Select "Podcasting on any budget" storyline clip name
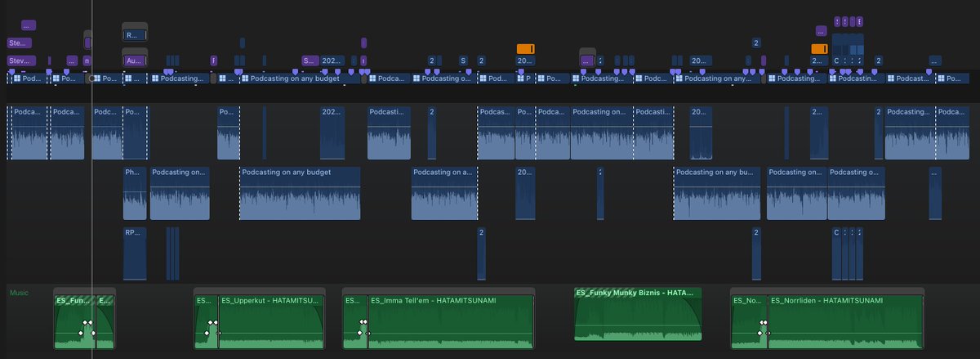 click(x=296, y=79)
